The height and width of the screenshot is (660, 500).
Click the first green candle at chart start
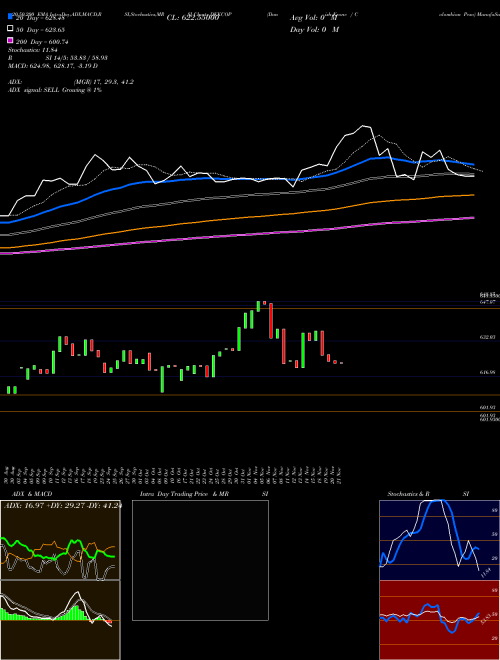(8, 390)
